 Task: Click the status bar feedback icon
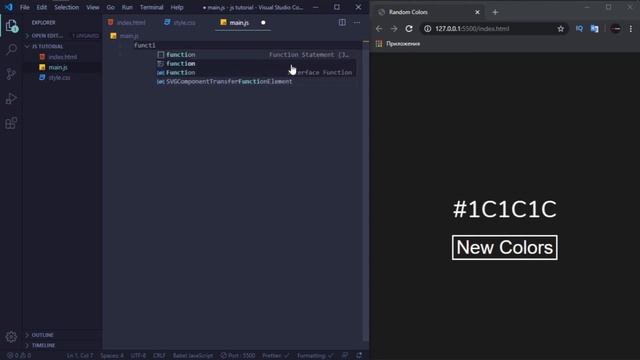pyautogui.click(x=345, y=356)
